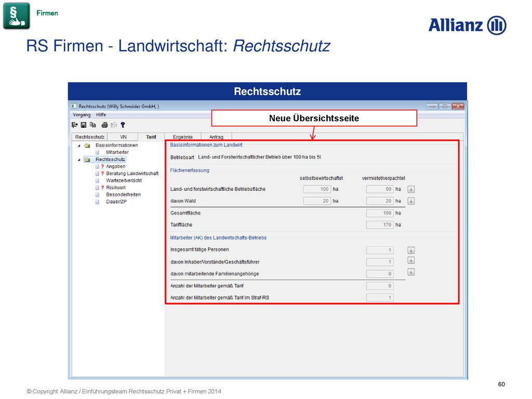This screenshot has width=532, height=399.
Task: Open info for Land- und forstwirtschaftliche Betriebsfläche
Action: coord(411,189)
